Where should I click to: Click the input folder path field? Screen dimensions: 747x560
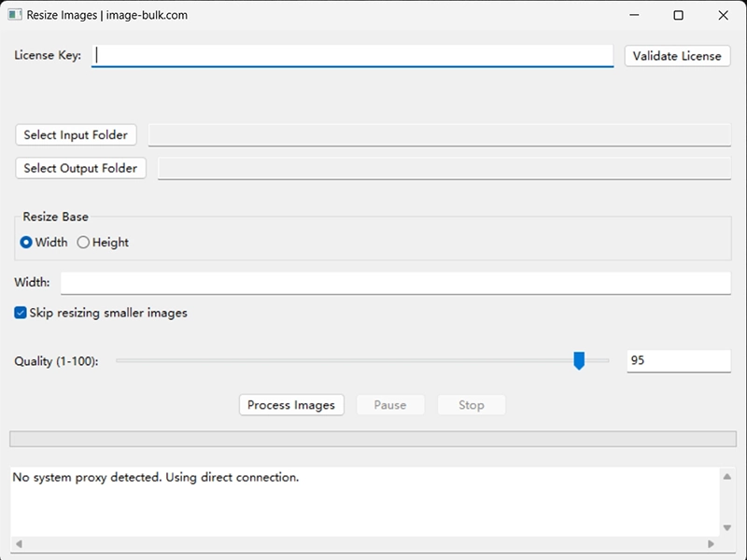point(439,135)
